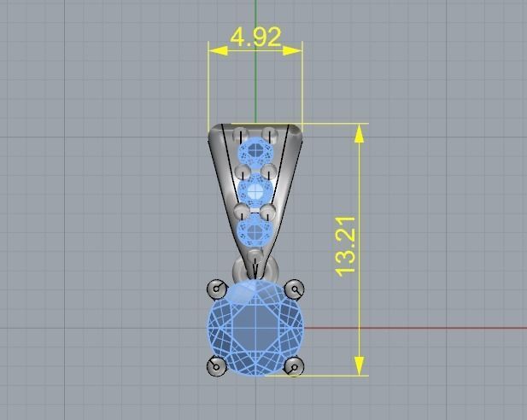Select the 13.21 height dimension text
Image resolution: width=527 pixels, height=420 pixels.
pos(346,247)
